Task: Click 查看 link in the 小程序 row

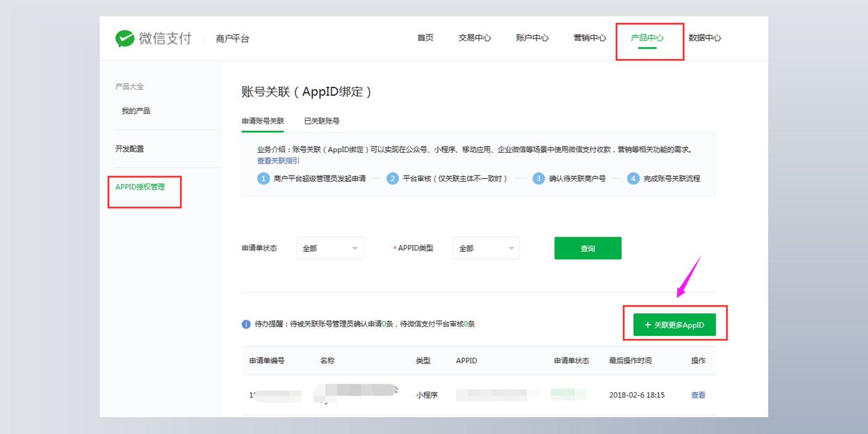Action: 698,395
